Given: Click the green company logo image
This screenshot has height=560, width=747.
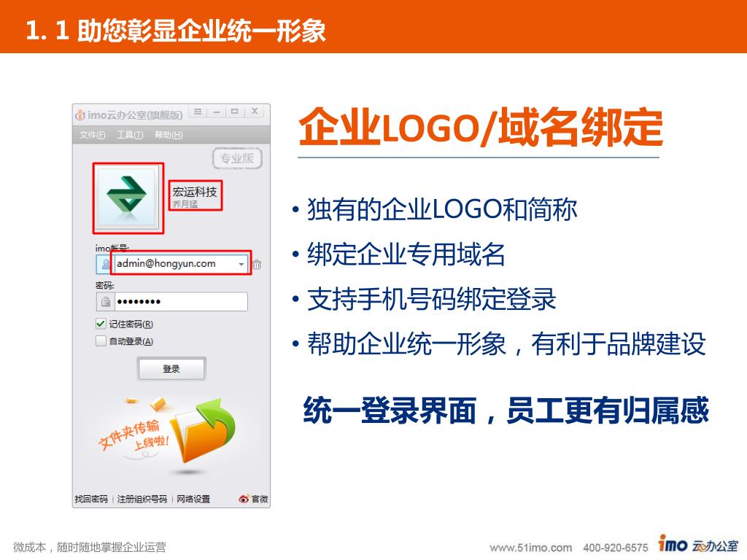Looking at the screenshot, I should pos(128,197).
